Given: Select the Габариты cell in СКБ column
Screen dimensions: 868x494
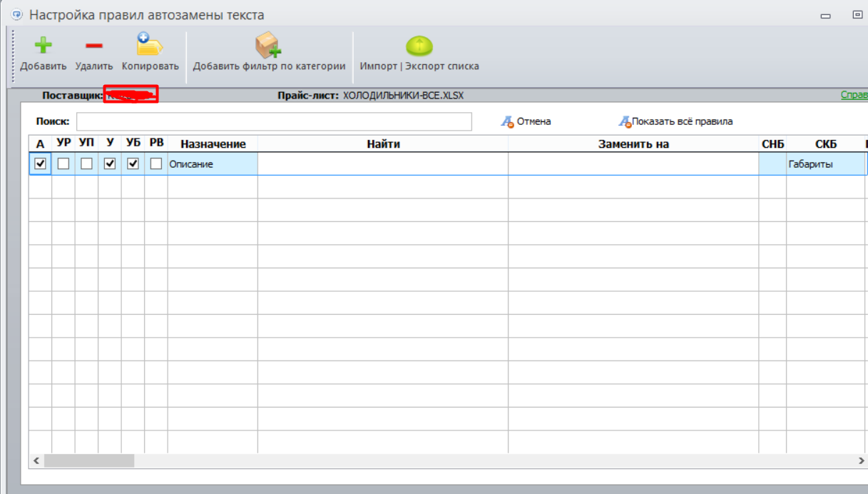Looking at the screenshot, I should (x=826, y=164).
